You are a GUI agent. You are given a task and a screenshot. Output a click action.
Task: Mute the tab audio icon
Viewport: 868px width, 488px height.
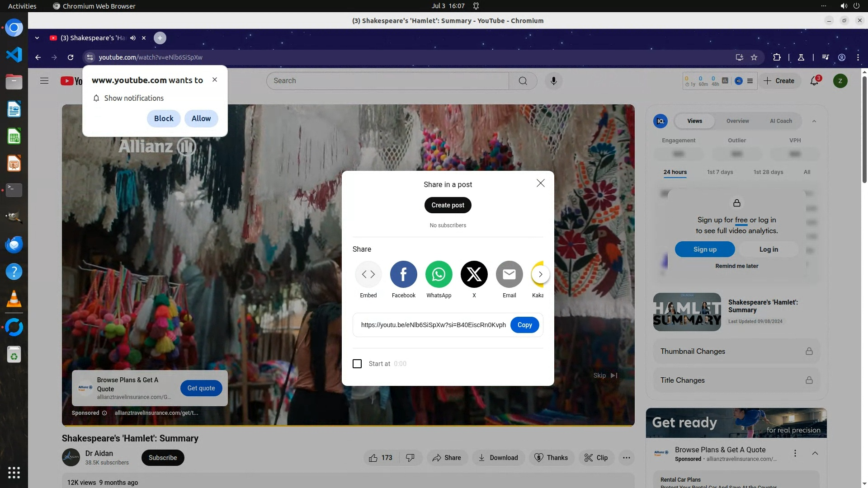[133, 38]
